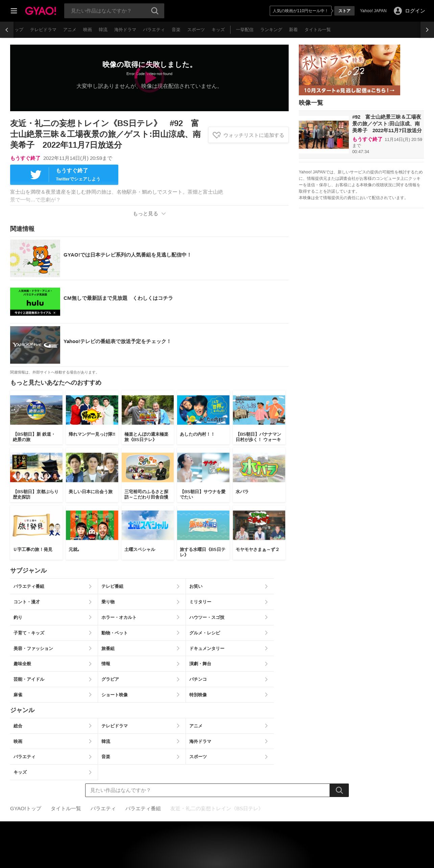Open モヤモヤさまぁ～ず2 card
Screen dimensions: 434x868
click(x=259, y=533)
